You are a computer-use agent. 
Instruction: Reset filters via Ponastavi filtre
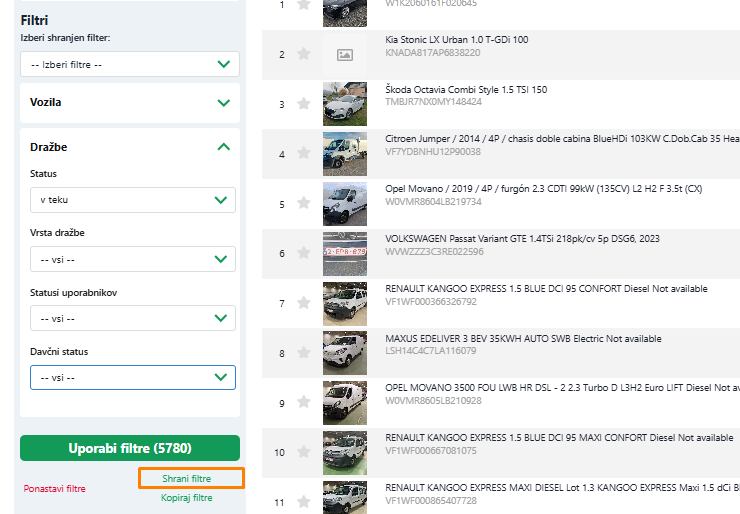[x=55, y=489]
